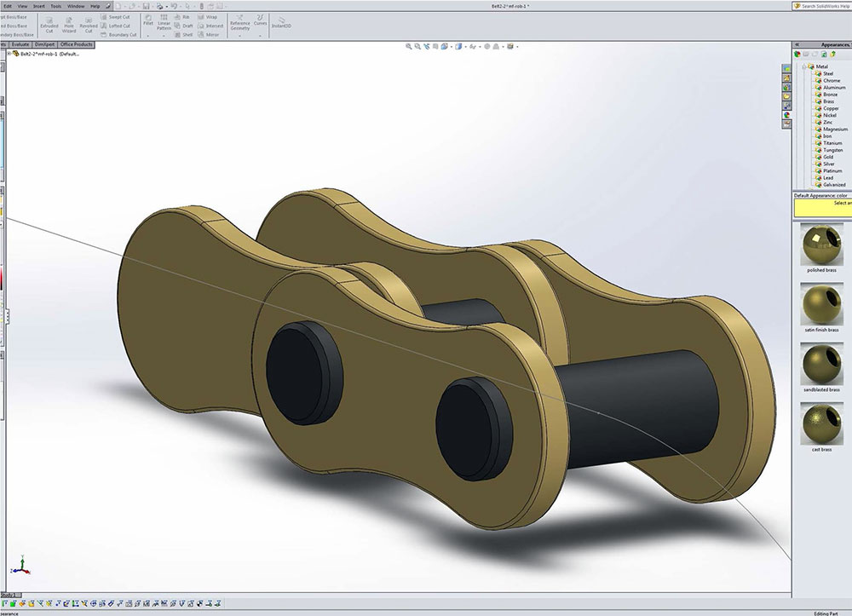Select Brass in the Metal appearance list
The width and height of the screenshot is (852, 616).
coord(828,101)
